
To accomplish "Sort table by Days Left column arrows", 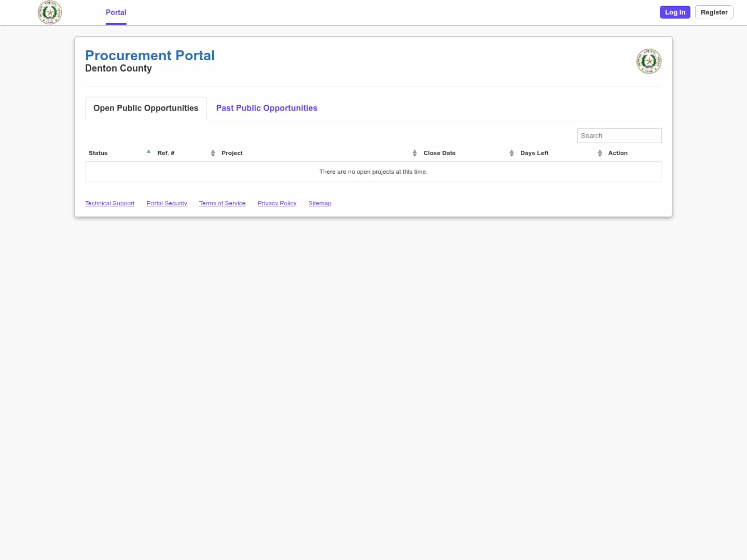I will (x=600, y=153).
